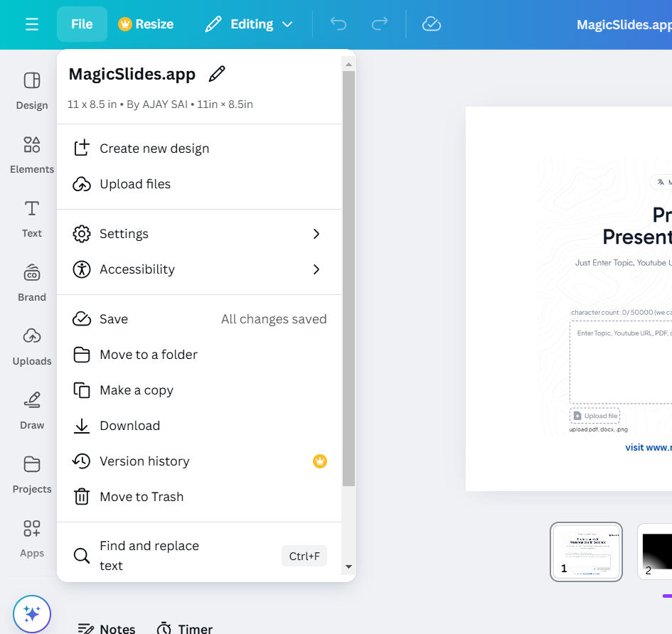Open Version history

click(199, 461)
